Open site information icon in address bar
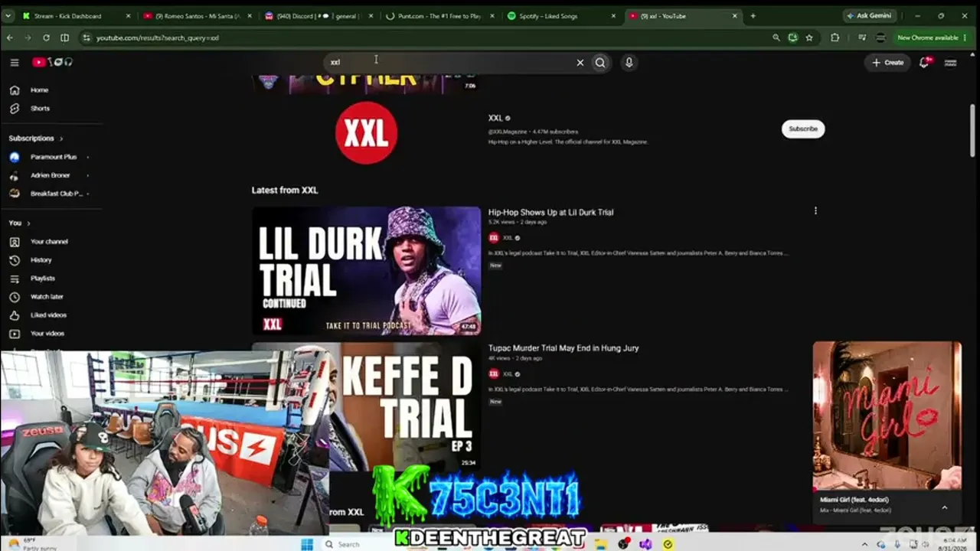This screenshot has height=551, width=980. tap(87, 37)
